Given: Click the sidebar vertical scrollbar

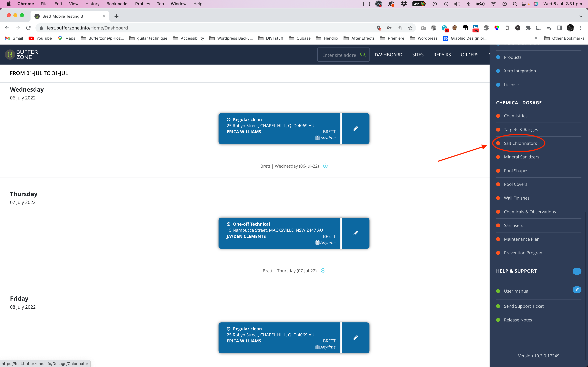Looking at the screenshot, I should coord(585,286).
